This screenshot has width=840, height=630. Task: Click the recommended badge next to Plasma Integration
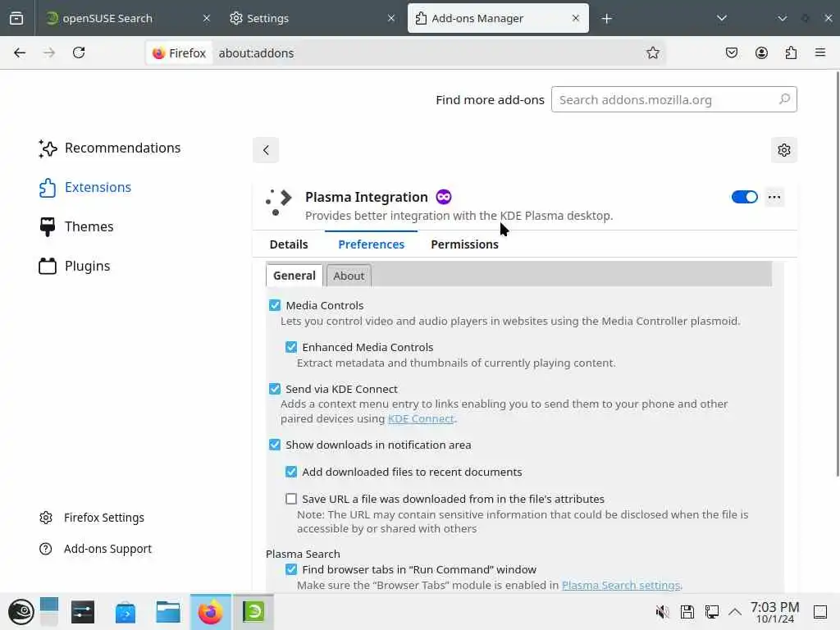[x=444, y=197]
